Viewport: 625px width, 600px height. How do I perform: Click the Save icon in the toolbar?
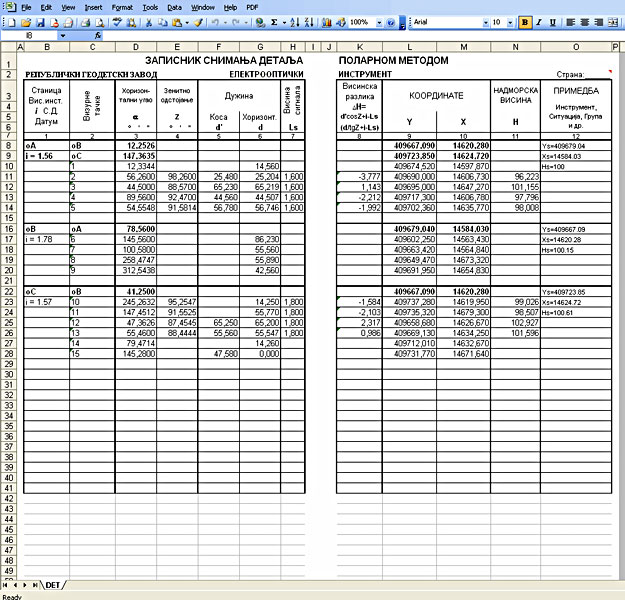(x=39, y=21)
